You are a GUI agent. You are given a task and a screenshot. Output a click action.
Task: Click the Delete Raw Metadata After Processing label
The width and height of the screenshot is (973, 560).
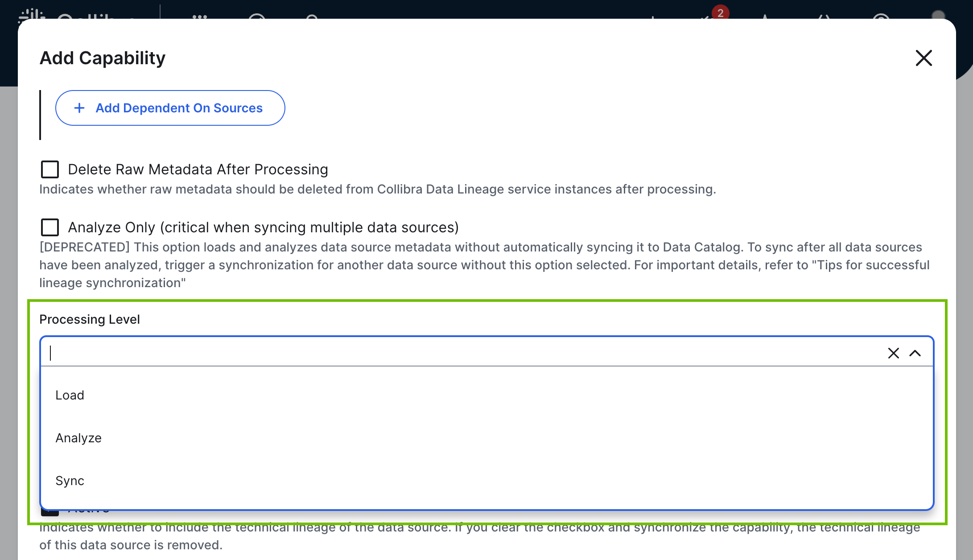click(x=198, y=169)
